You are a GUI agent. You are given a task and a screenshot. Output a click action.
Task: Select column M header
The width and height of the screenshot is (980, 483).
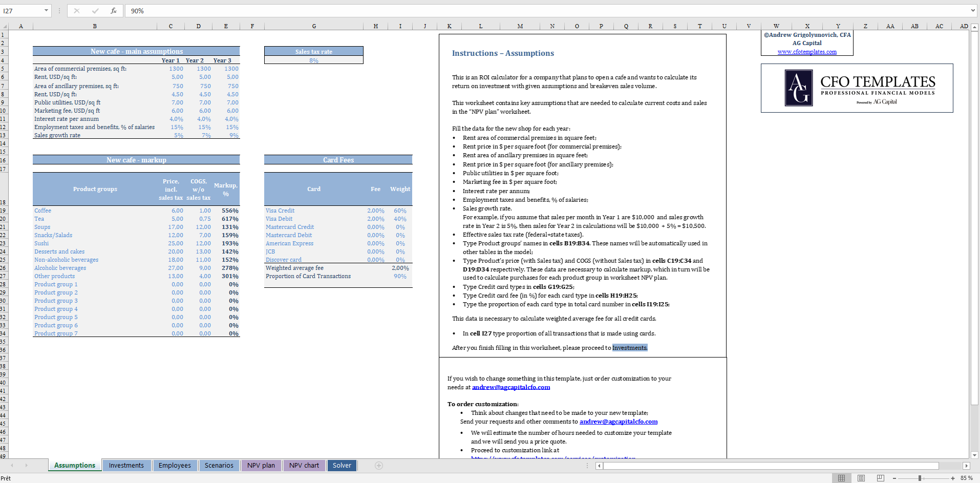520,26
